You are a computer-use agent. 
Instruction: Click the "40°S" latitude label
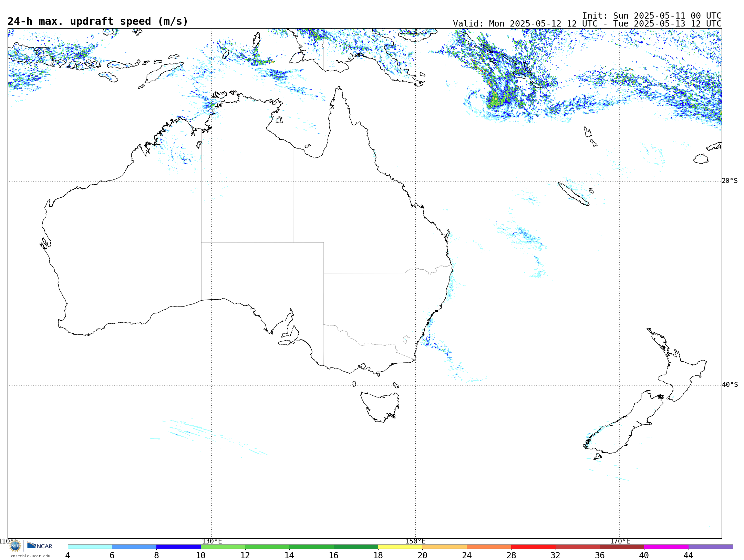point(730,385)
